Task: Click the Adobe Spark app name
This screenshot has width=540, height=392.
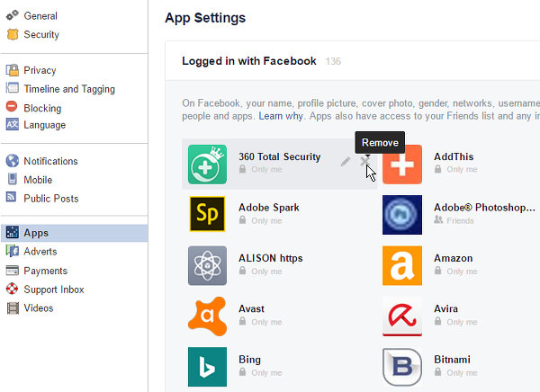Action: pos(269,208)
